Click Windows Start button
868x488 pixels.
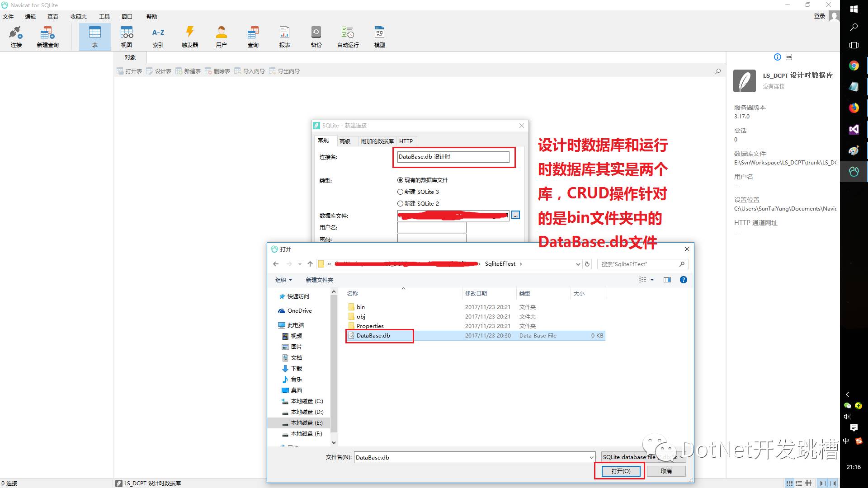pyautogui.click(x=854, y=9)
